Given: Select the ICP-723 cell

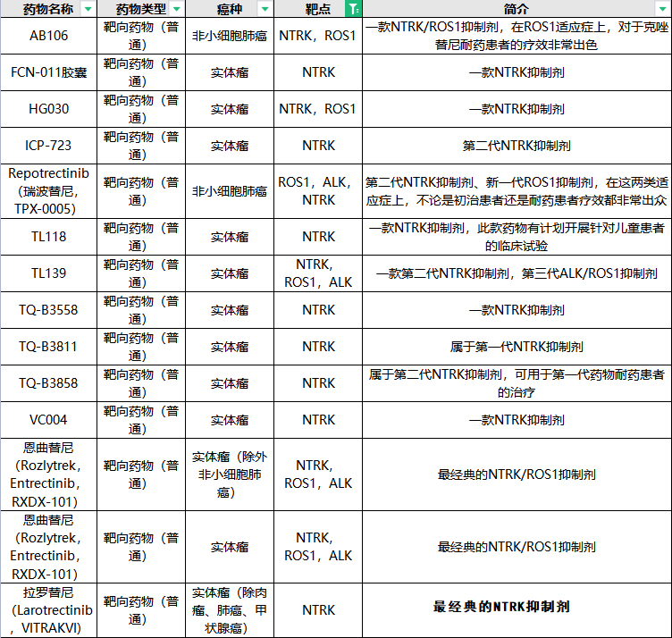Looking at the screenshot, I should coord(48,146).
